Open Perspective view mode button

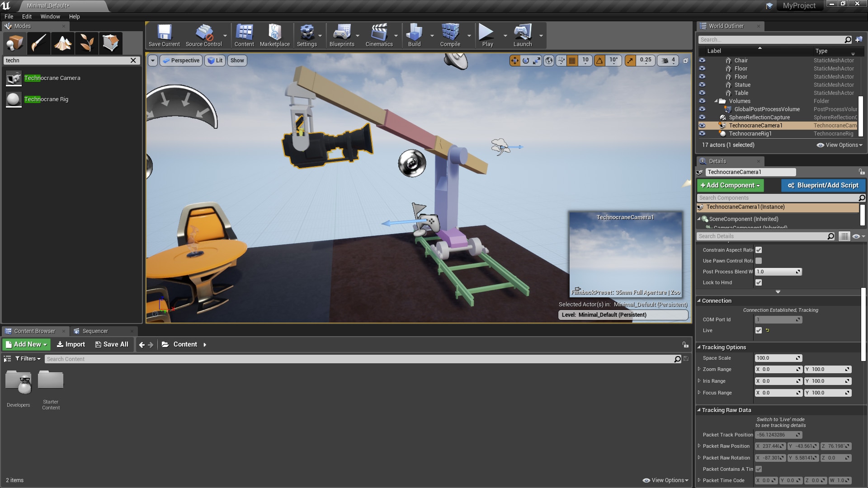pos(181,61)
